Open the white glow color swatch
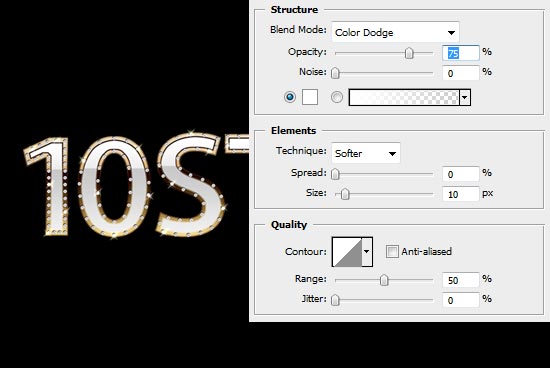Viewport: 550px width, 368px height. click(x=310, y=97)
